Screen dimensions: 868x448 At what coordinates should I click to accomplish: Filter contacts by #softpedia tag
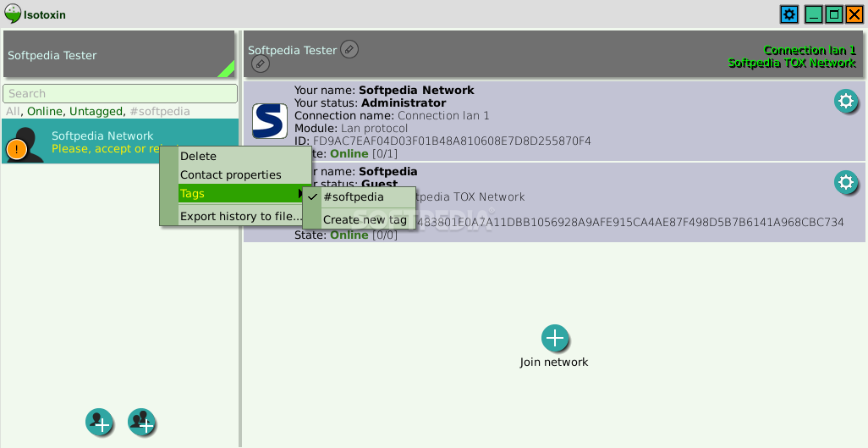point(160,112)
